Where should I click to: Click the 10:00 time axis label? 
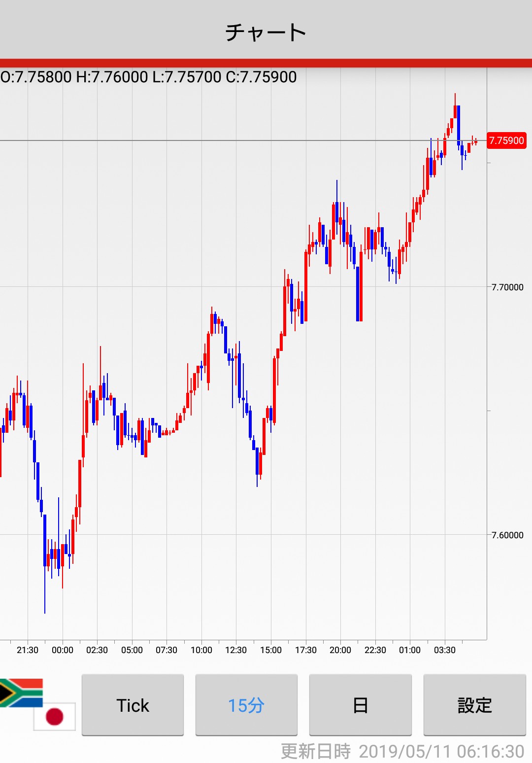(x=201, y=650)
